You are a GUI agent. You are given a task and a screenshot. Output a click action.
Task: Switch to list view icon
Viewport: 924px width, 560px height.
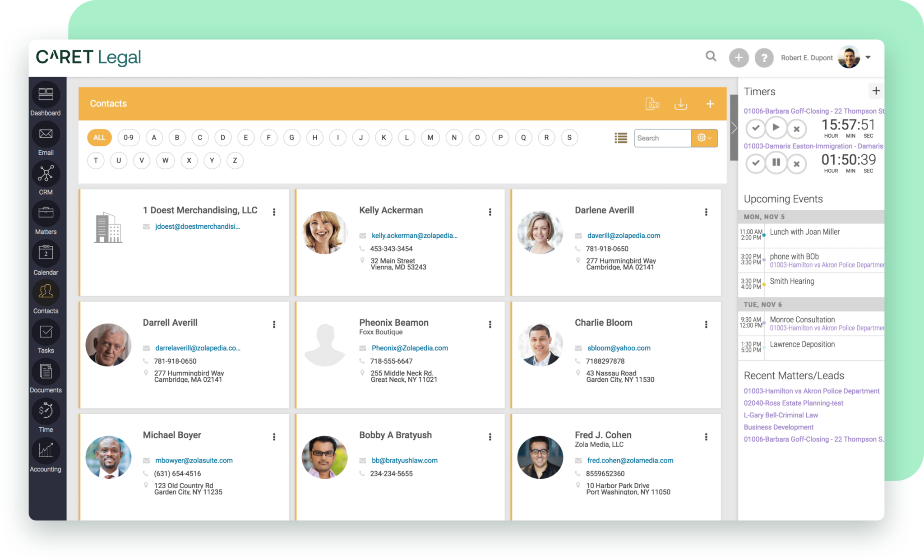point(621,138)
